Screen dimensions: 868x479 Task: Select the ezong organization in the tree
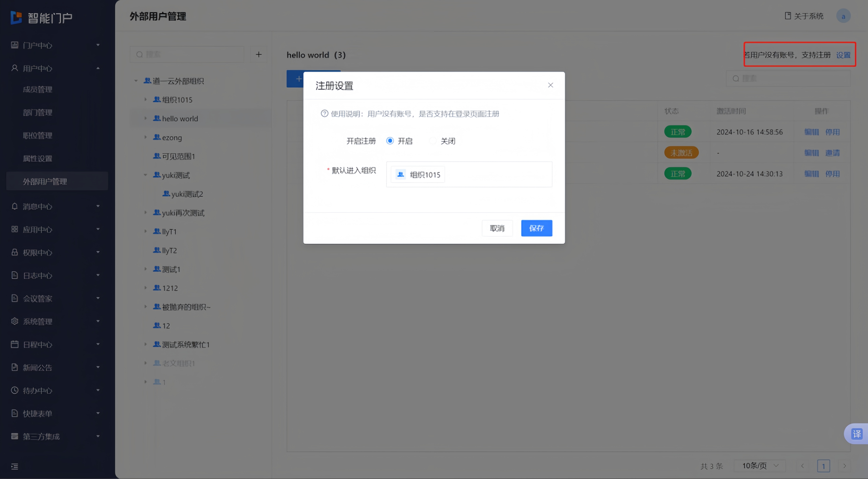tap(172, 138)
